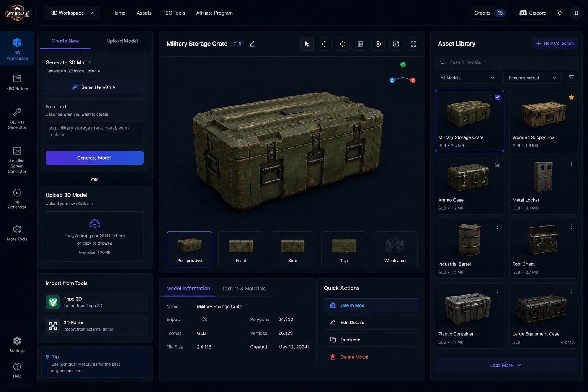Open Discord link in header

pyautogui.click(x=533, y=13)
